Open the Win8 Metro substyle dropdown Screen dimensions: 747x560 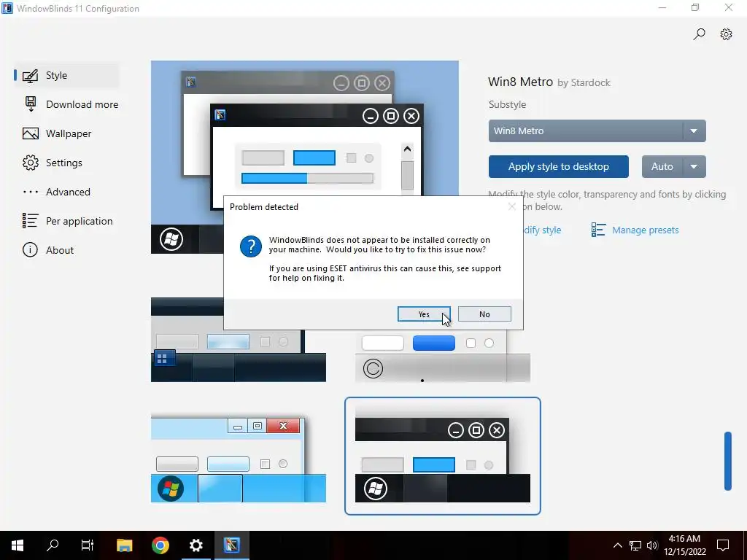coord(597,131)
